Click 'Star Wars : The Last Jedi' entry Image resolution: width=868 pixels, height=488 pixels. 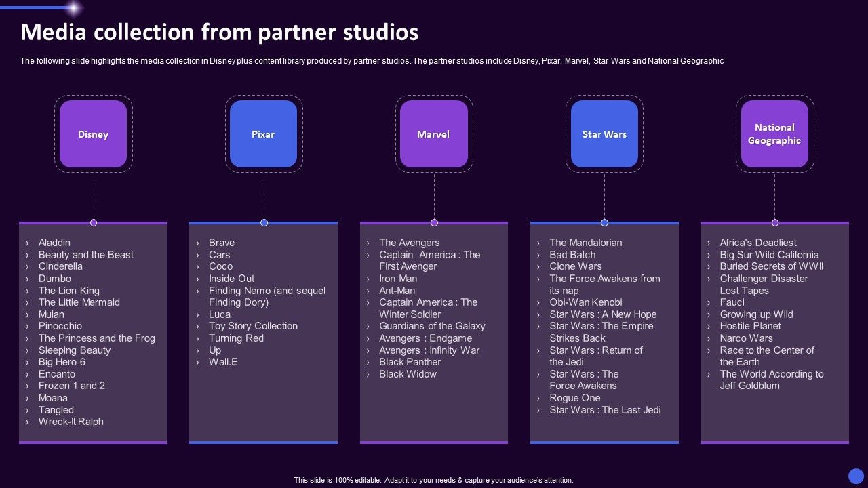click(606, 410)
